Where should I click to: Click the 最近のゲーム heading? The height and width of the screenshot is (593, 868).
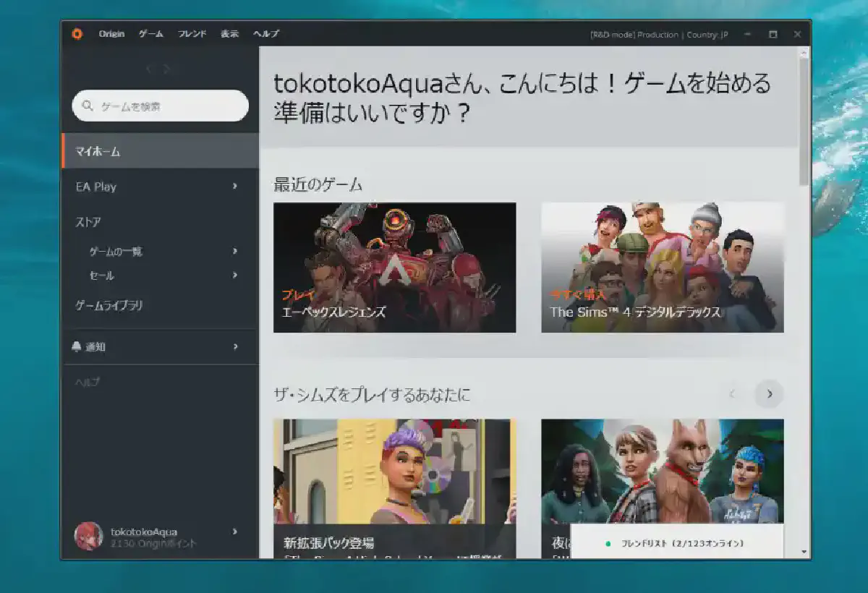318,184
